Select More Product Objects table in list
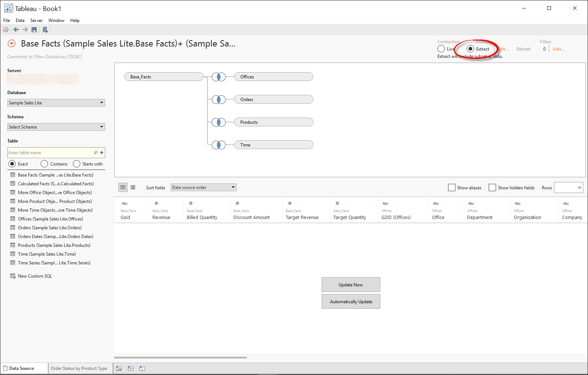The width and height of the screenshot is (588, 375). click(55, 201)
